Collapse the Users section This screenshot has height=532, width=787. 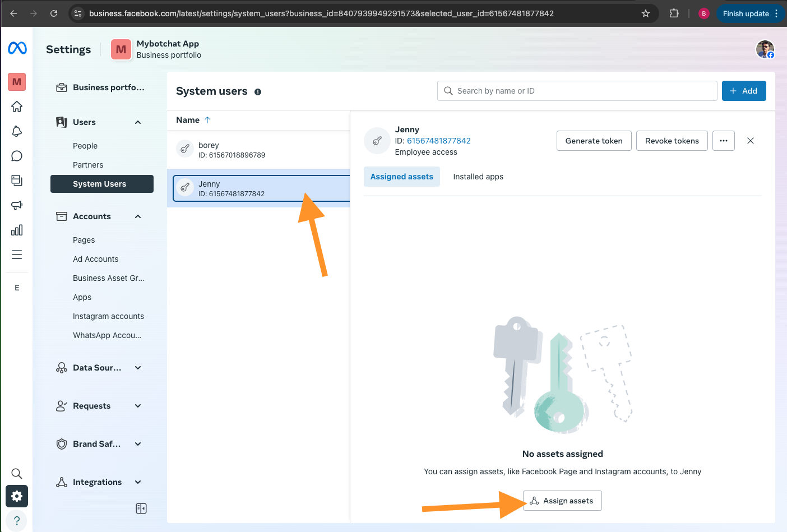pyautogui.click(x=138, y=122)
